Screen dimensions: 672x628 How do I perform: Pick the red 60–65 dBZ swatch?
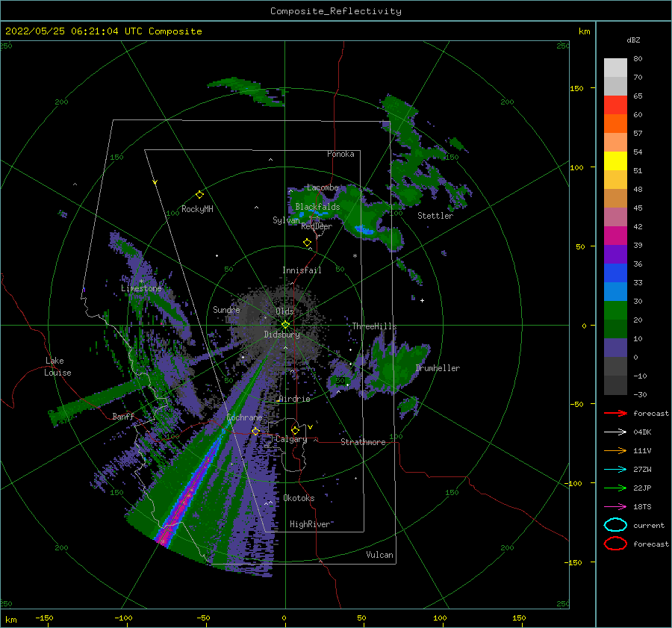(x=615, y=105)
